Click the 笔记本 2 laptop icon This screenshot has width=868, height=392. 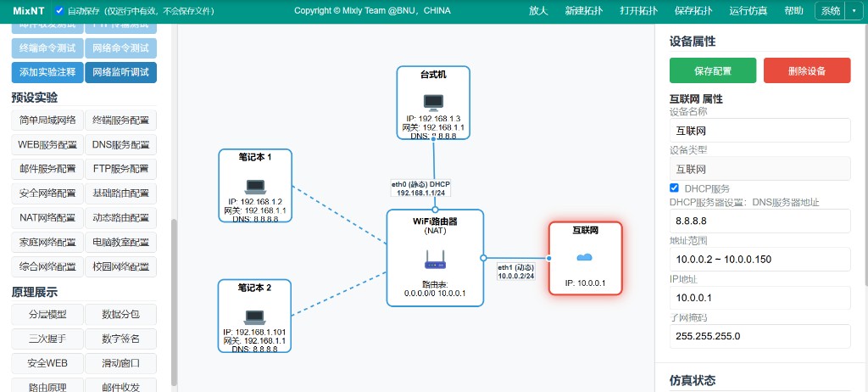pos(254,317)
